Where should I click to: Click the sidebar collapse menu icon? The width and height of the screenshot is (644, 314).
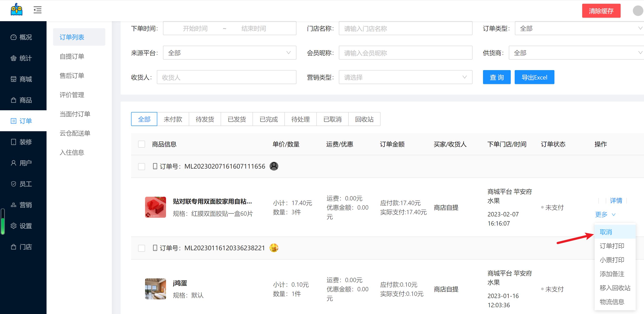(38, 10)
